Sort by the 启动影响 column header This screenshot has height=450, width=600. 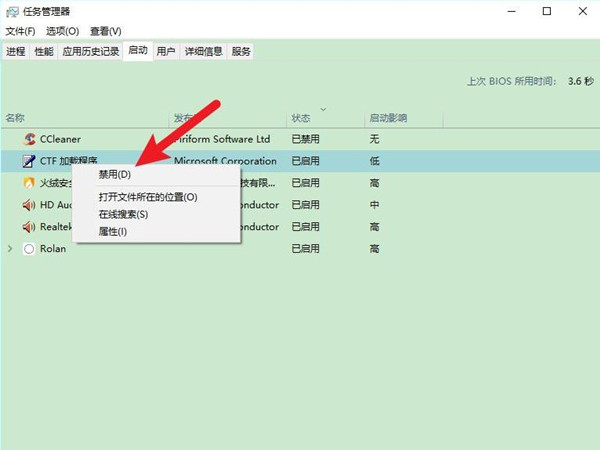387,118
